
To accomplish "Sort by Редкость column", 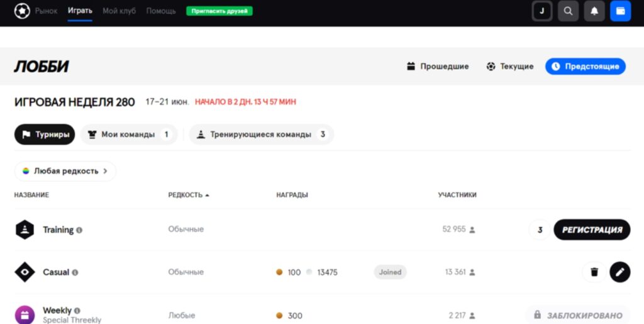I will coord(189,195).
